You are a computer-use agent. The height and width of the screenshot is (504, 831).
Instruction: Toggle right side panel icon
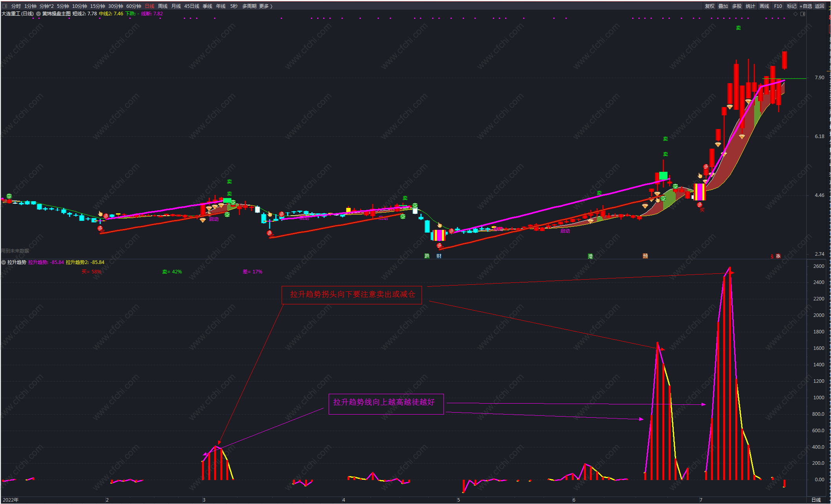tap(803, 14)
